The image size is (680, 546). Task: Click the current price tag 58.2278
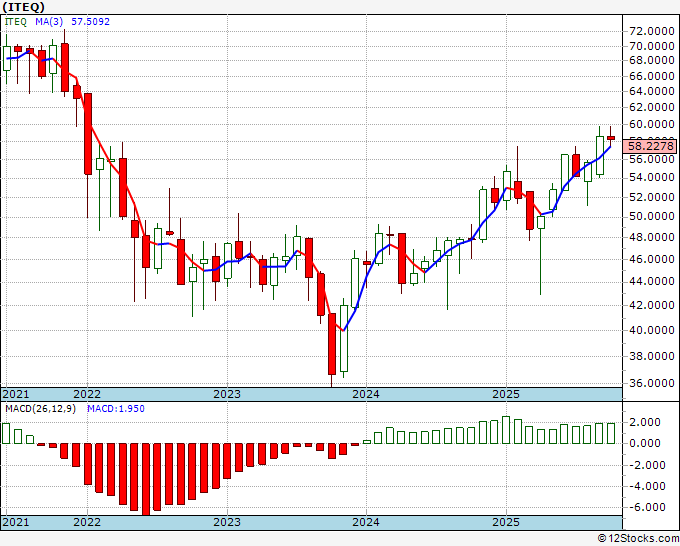pyautogui.click(x=649, y=146)
